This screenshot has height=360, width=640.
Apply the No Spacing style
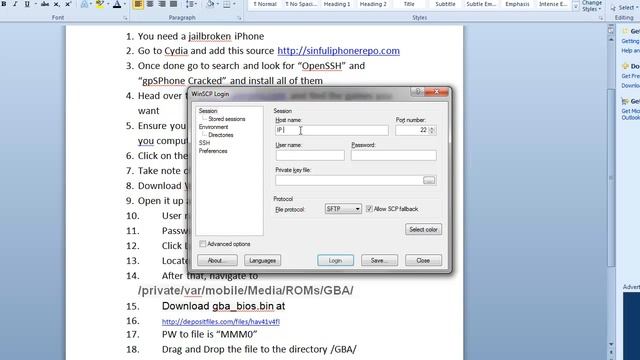tap(300, 4)
